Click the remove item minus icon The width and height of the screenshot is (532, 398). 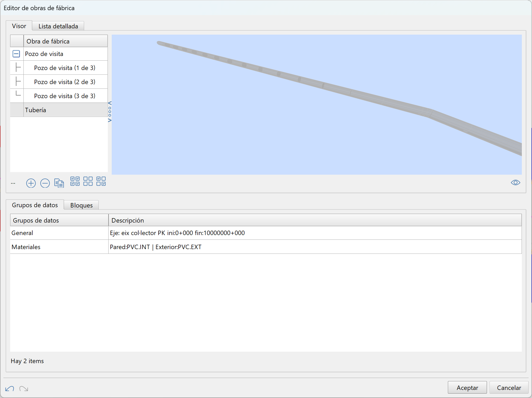point(45,183)
